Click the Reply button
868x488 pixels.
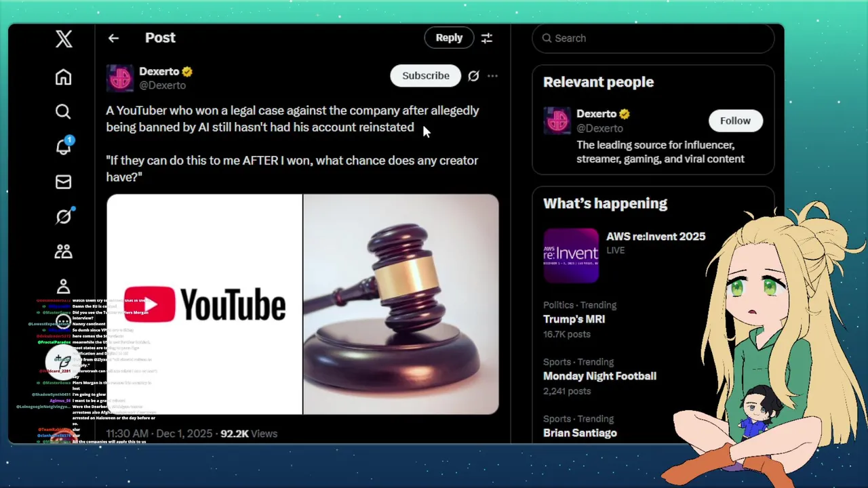click(449, 38)
